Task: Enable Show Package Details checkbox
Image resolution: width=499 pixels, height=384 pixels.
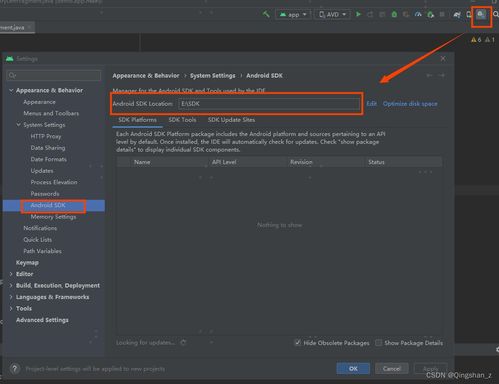Action: [x=378, y=343]
